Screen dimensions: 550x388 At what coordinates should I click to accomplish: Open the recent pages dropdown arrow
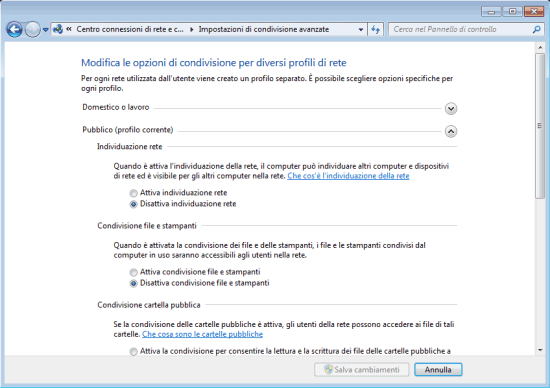(46, 30)
